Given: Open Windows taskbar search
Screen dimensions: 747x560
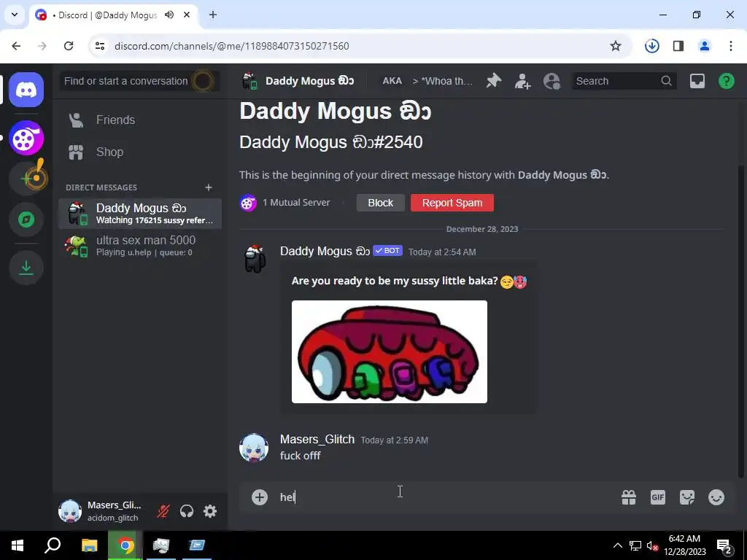Looking at the screenshot, I should [x=53, y=545].
